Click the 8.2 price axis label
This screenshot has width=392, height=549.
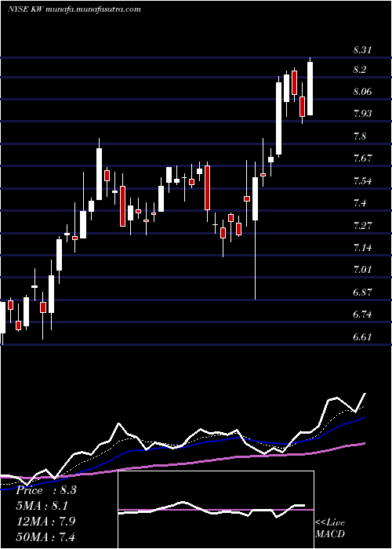tap(359, 70)
